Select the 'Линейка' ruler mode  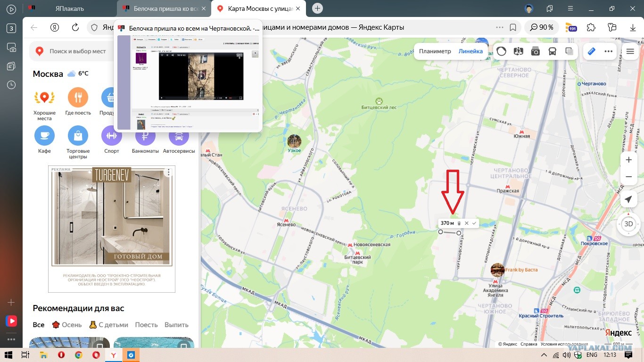pyautogui.click(x=471, y=51)
